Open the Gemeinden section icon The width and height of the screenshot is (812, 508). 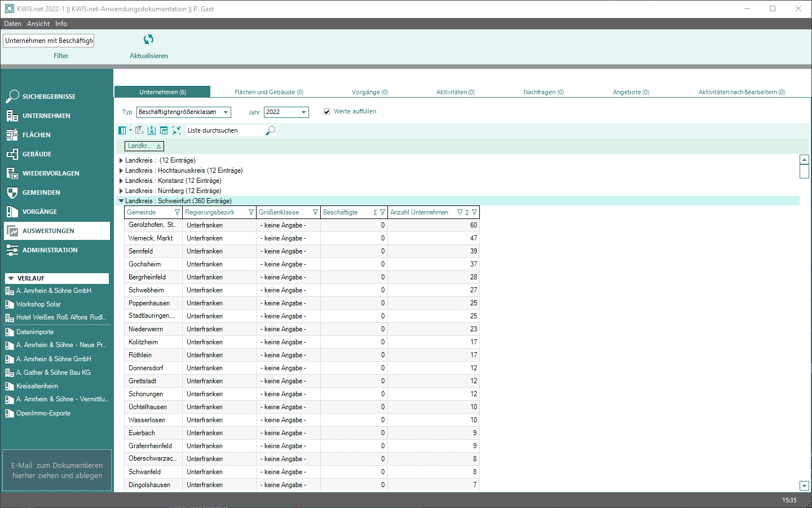pyautogui.click(x=12, y=192)
